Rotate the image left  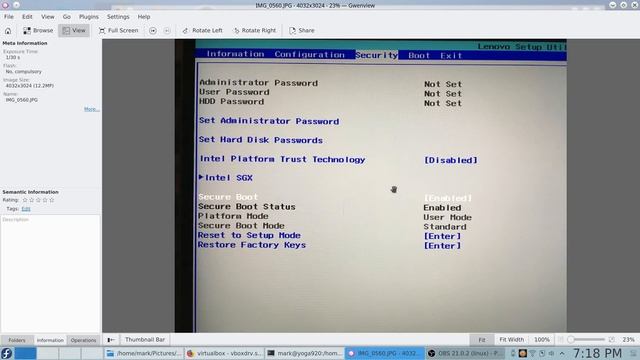tap(202, 31)
